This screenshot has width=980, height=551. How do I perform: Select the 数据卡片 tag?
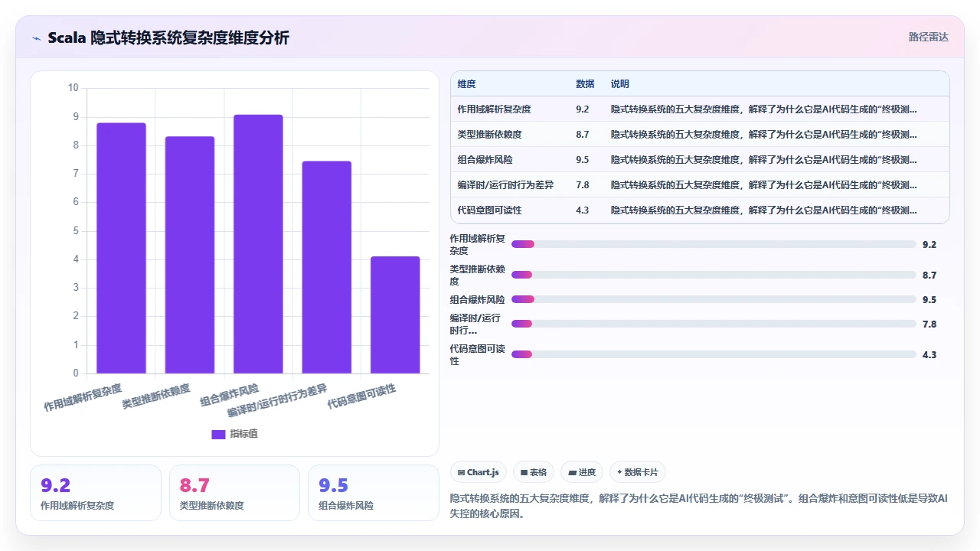(x=638, y=472)
